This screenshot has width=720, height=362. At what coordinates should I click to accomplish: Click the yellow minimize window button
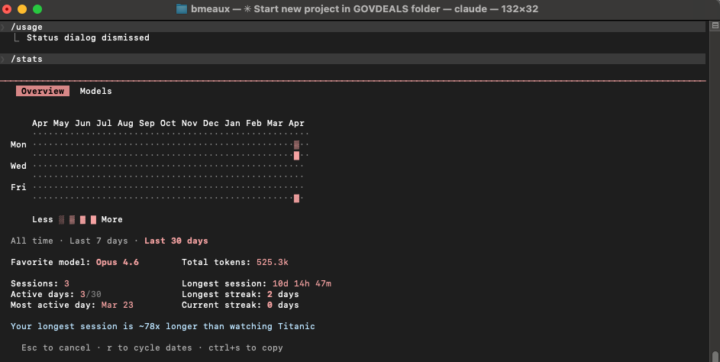click(x=22, y=9)
